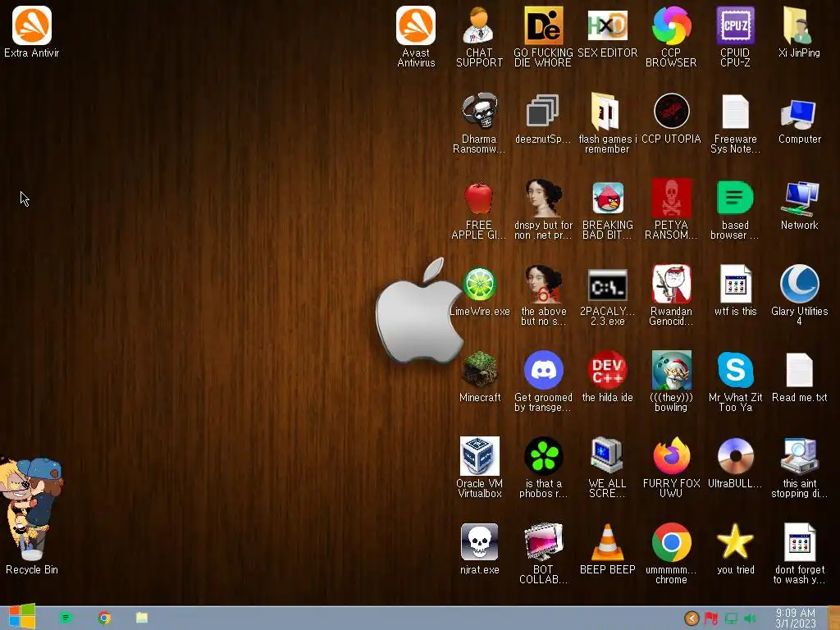Select the Discord logo desktop icon
This screenshot has width=840, height=630.
[543, 370]
